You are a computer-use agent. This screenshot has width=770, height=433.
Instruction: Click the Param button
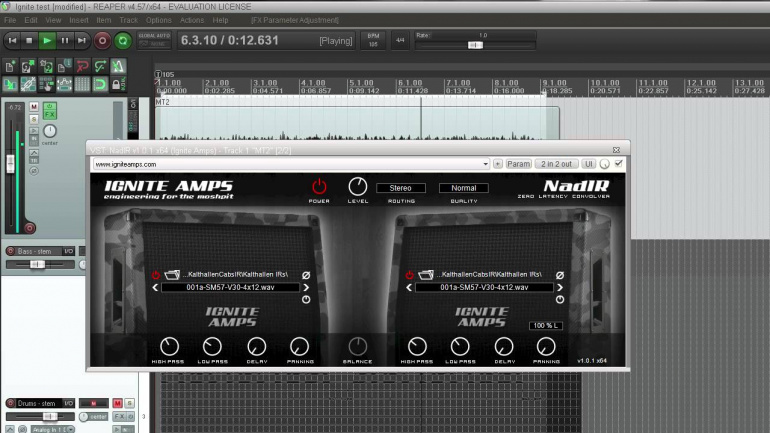(518, 163)
